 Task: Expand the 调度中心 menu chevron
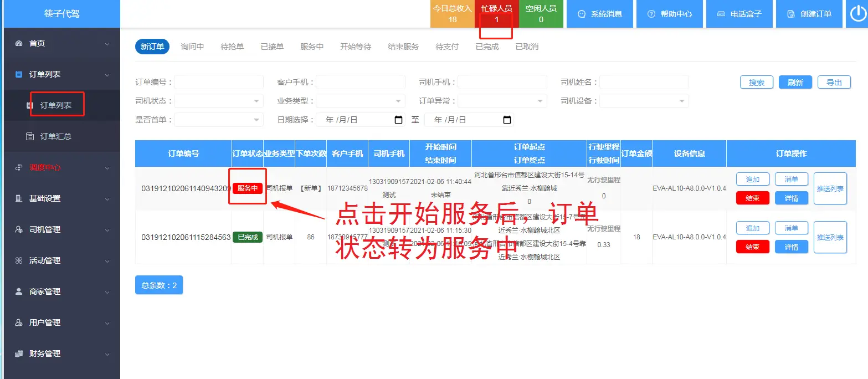tap(107, 168)
